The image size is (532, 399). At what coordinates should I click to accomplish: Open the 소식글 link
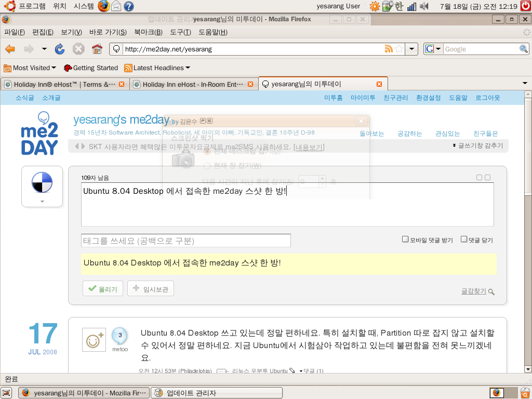pos(25,98)
